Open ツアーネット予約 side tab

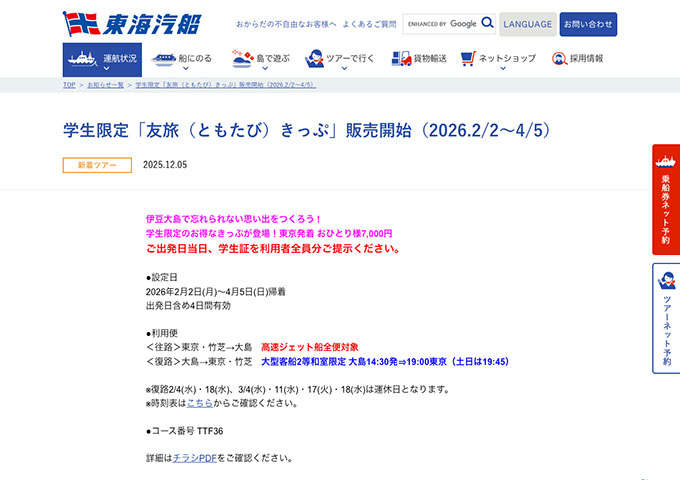(x=666, y=318)
